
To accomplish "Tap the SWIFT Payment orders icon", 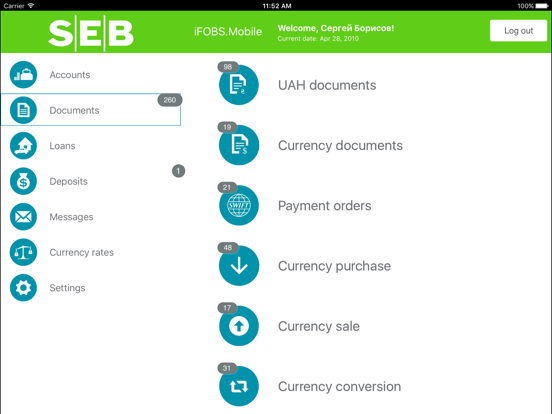I will tap(239, 205).
